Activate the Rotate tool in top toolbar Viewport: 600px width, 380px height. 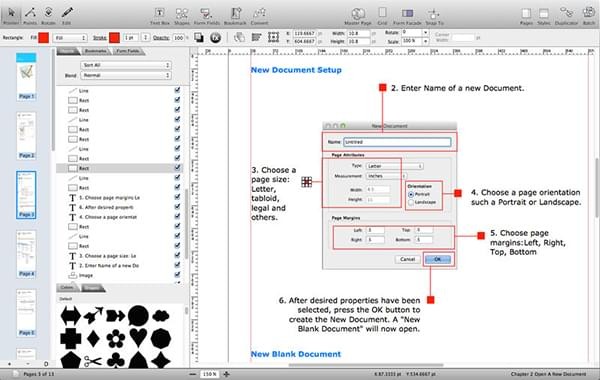48,15
